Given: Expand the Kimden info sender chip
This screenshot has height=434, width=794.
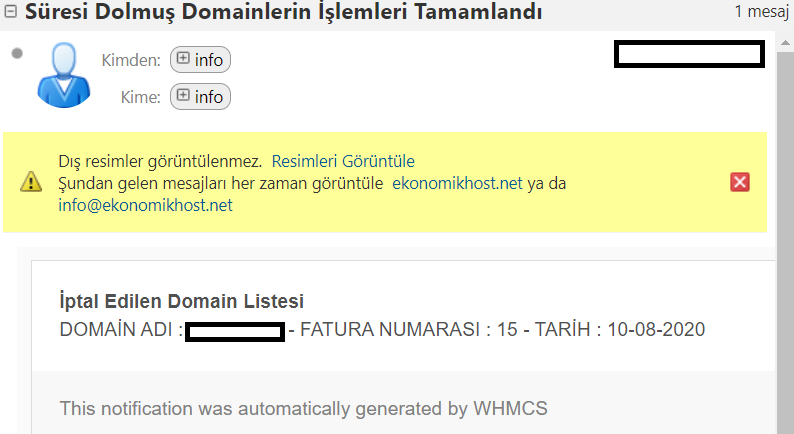Looking at the screenshot, I should [201, 60].
